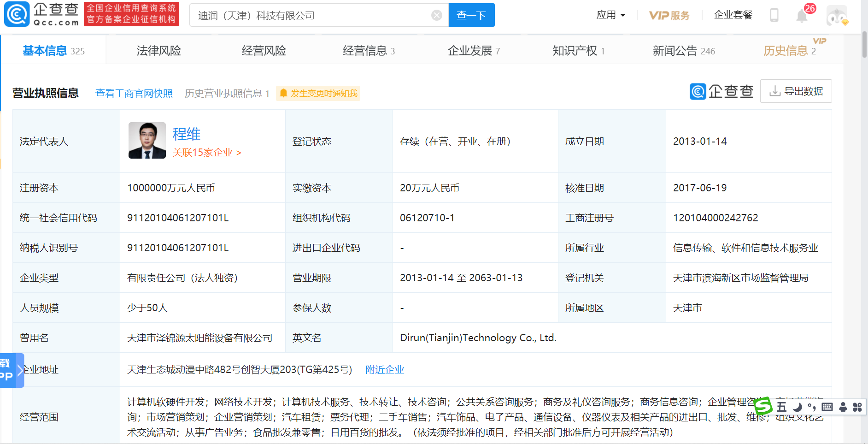Select 天津市滨海新区市场监督管理局 cell
The image size is (868, 444).
click(x=740, y=278)
